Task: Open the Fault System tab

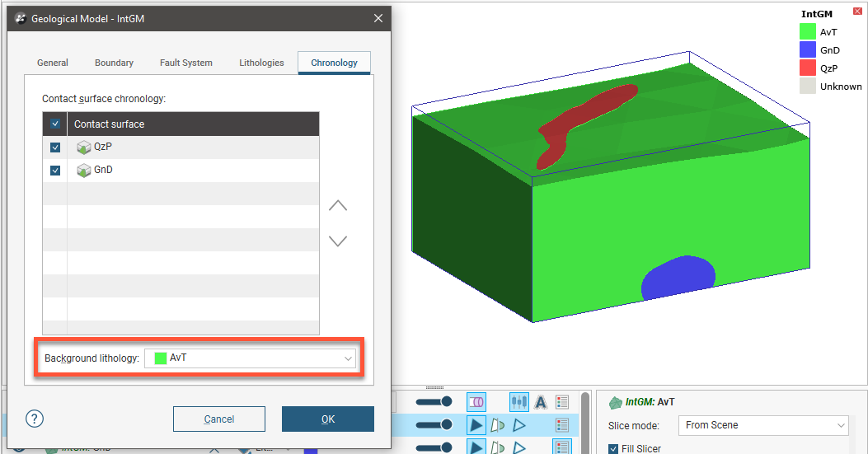Action: tap(186, 63)
